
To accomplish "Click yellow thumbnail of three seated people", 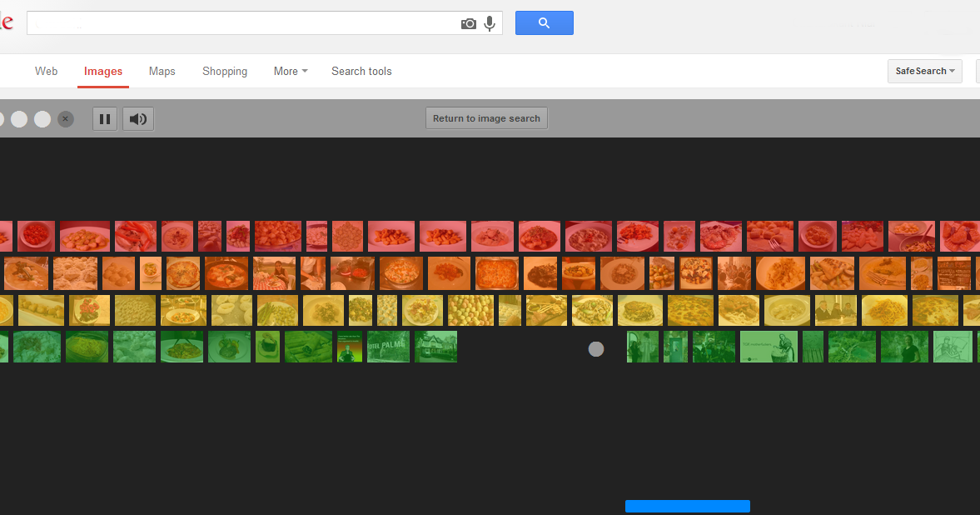I will pos(836,310).
